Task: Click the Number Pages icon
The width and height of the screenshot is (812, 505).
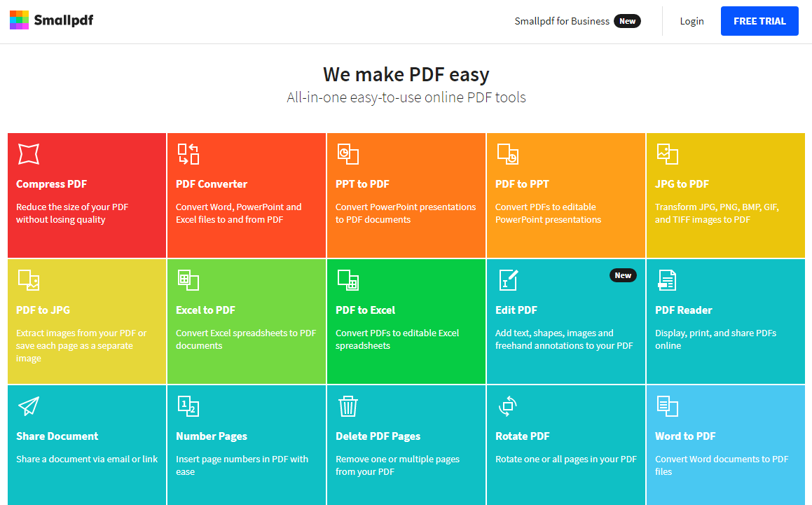Action: pos(188,406)
